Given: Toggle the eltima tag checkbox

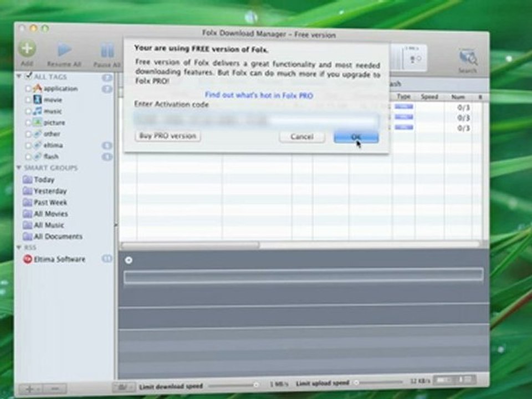Looking at the screenshot, I should [x=28, y=145].
